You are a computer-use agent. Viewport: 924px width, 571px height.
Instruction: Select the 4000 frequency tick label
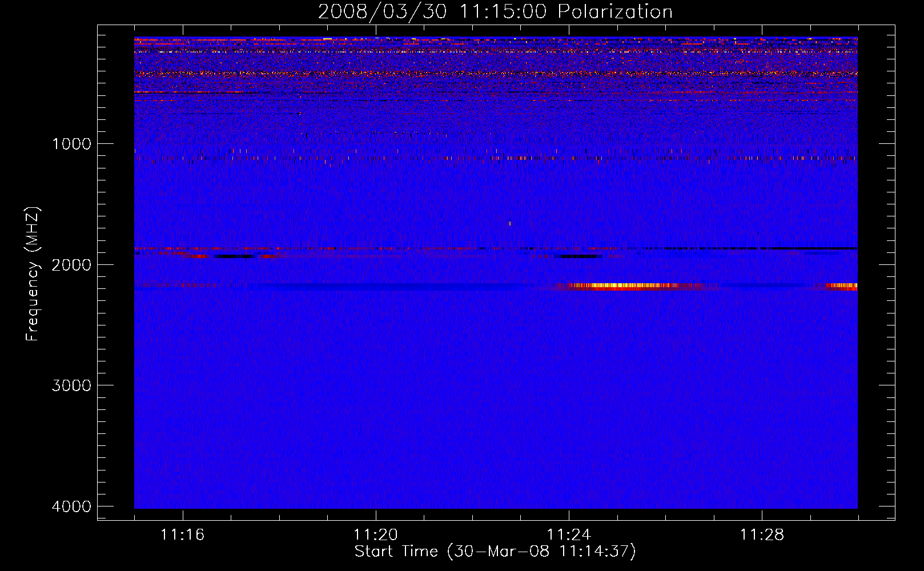[71, 506]
